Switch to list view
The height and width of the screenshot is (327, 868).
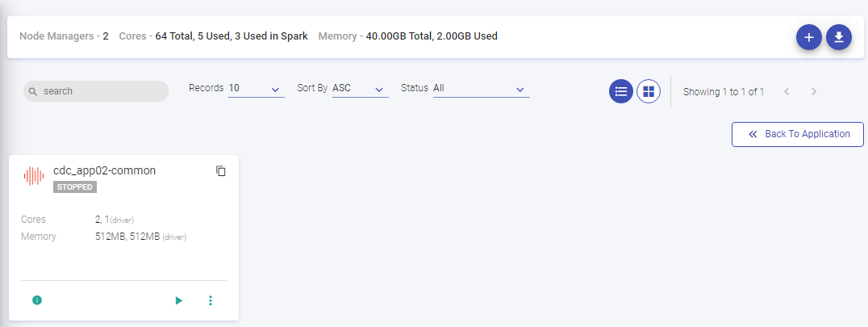tap(621, 91)
